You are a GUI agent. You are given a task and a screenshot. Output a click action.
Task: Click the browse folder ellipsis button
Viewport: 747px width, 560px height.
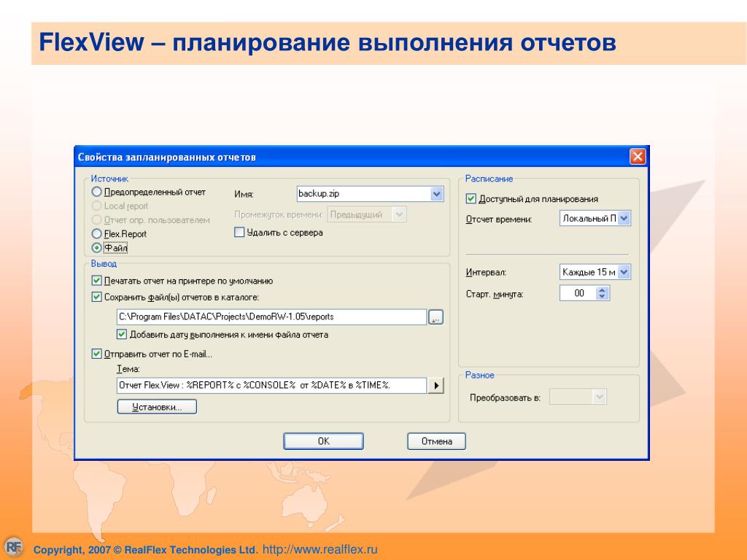point(436,317)
